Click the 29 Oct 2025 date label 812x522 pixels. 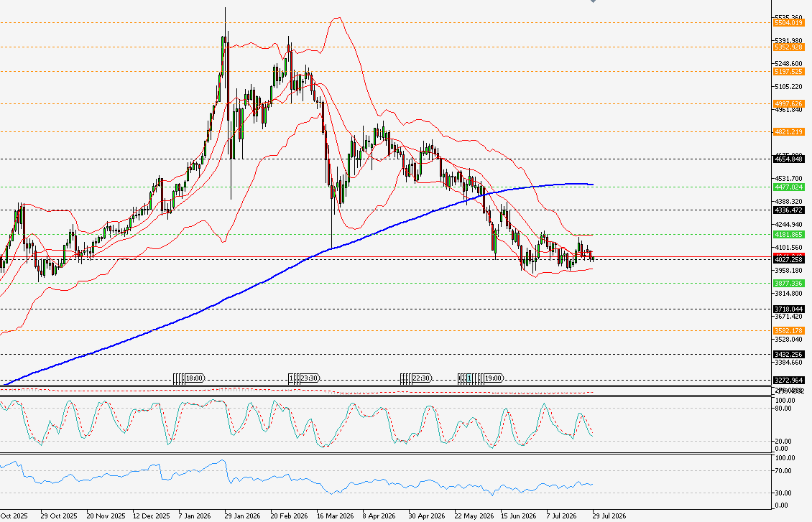tap(58, 516)
